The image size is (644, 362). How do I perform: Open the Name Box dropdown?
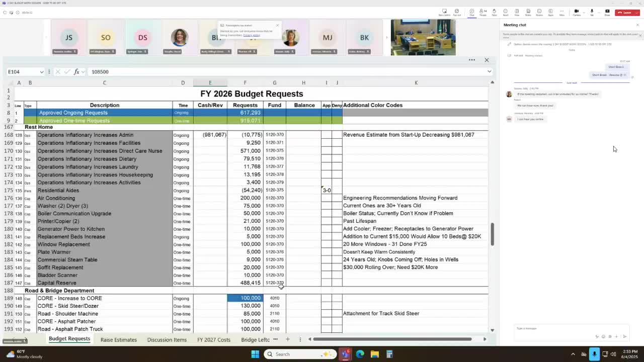tap(41, 72)
